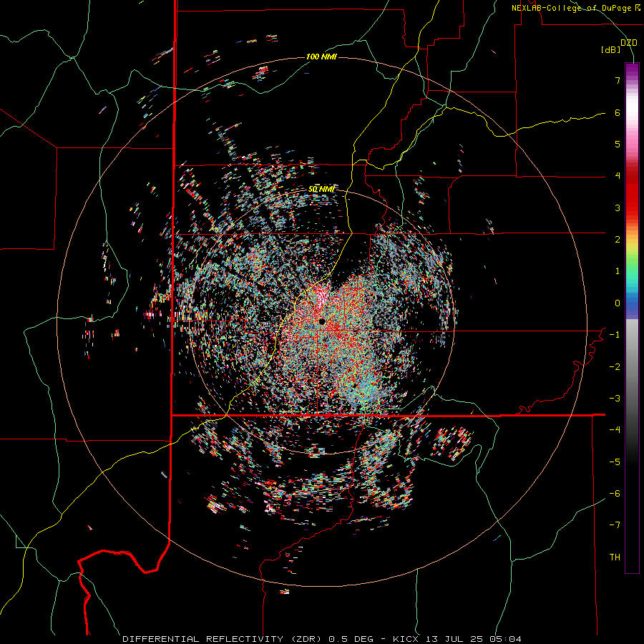Click the 4 value on color scale
Viewport: 644px width, 644px height.
(618, 176)
